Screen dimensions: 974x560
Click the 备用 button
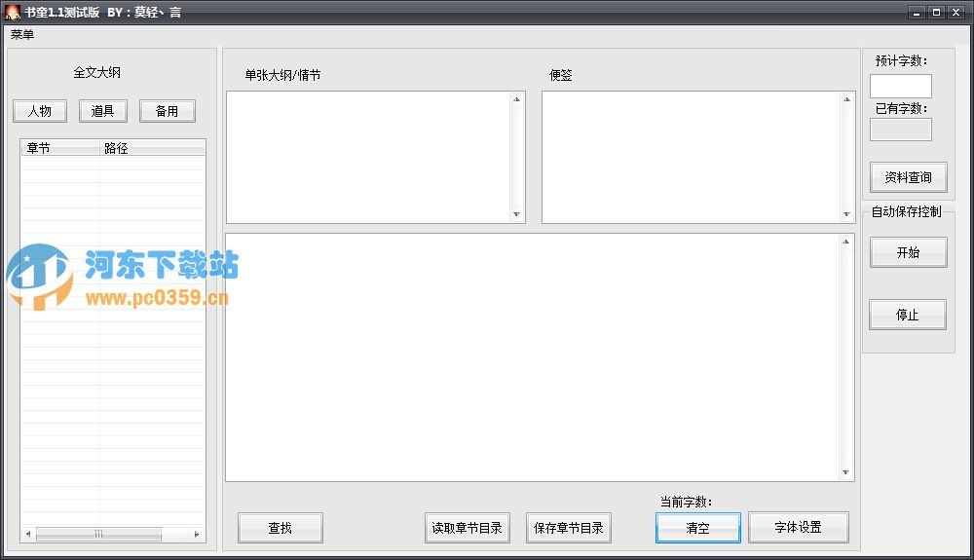click(168, 111)
